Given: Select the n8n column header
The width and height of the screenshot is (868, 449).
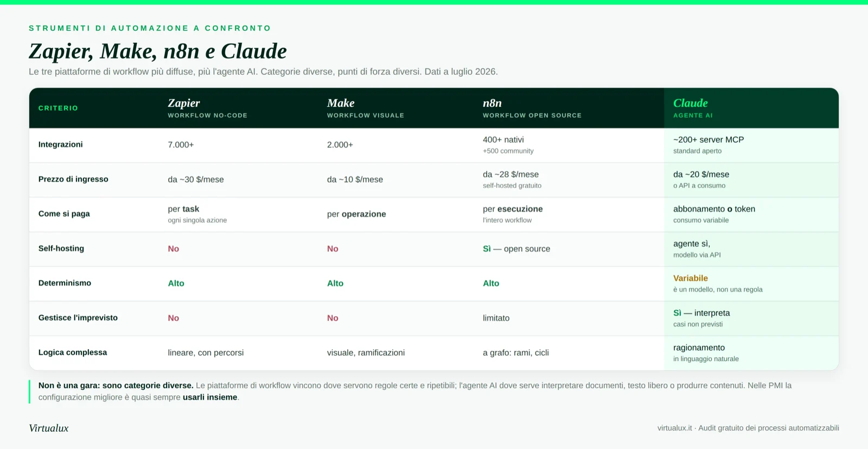Looking at the screenshot, I should (x=532, y=108).
